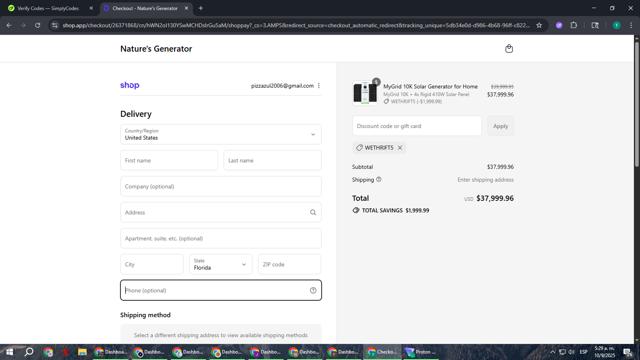Open the Chrome profile avatar

coord(616,25)
